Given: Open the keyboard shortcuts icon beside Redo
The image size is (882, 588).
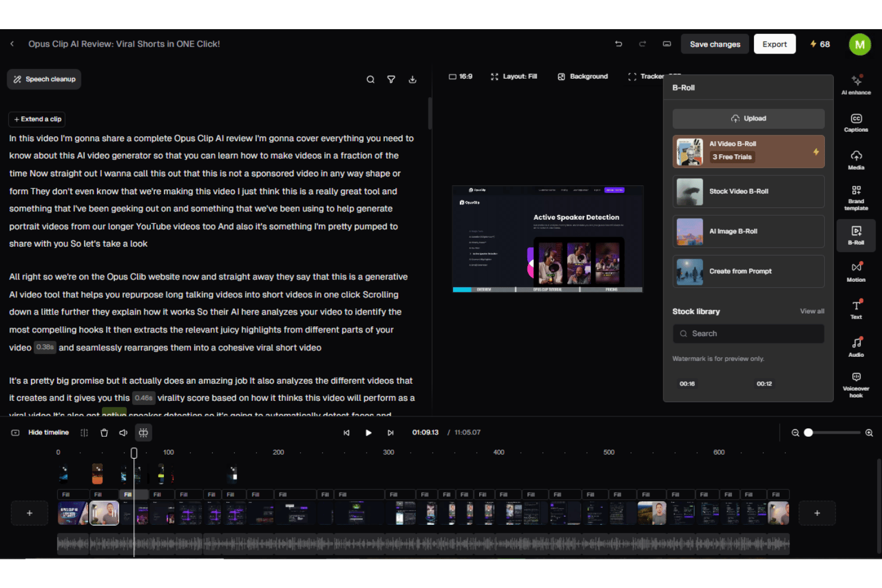Looking at the screenshot, I should [x=667, y=44].
